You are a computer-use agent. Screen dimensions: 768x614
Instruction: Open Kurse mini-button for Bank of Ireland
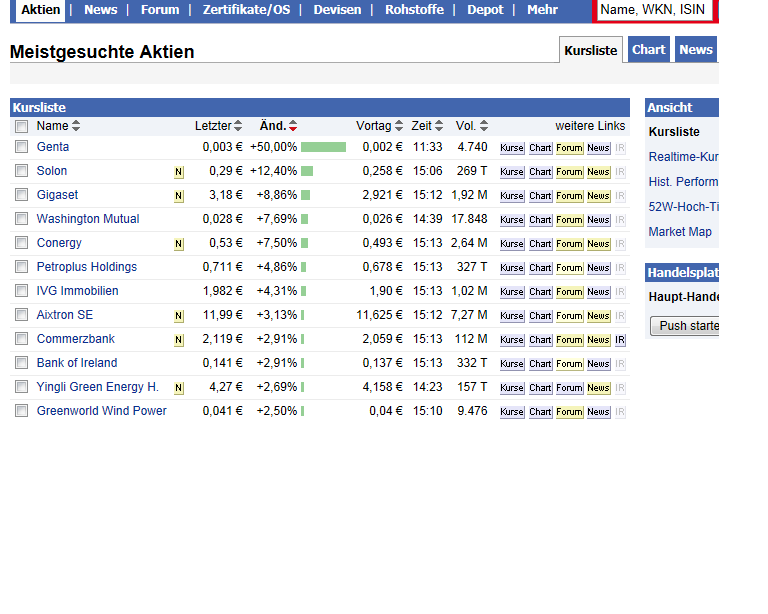[512, 364]
